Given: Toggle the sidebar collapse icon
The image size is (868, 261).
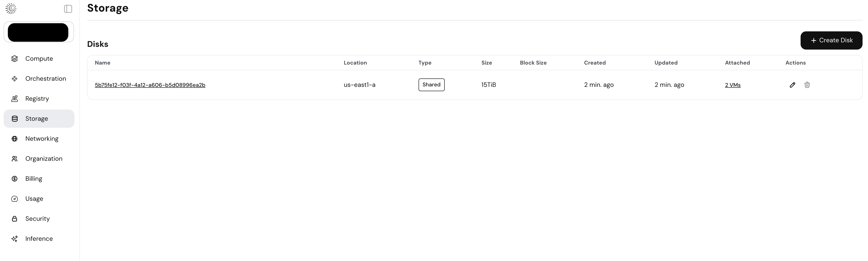Looking at the screenshot, I should tap(68, 9).
